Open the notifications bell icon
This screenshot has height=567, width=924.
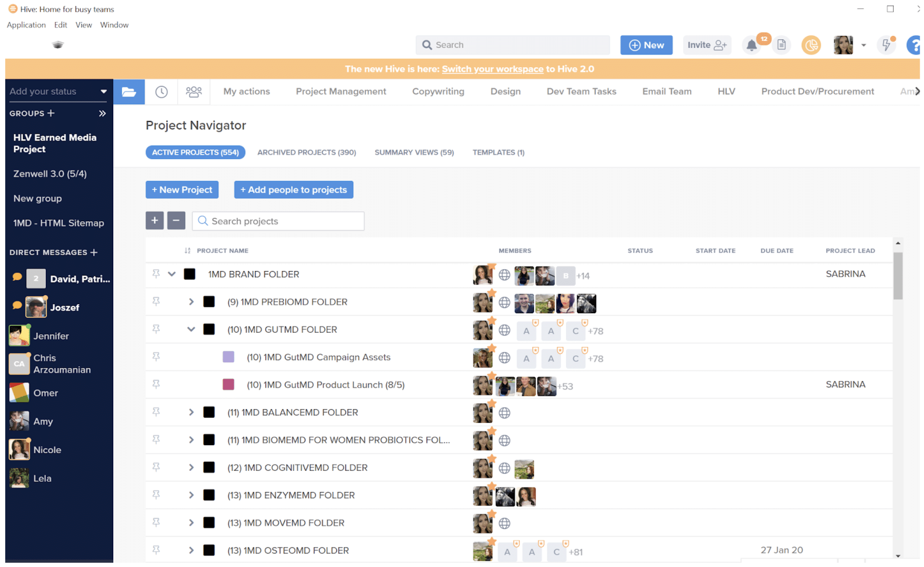coord(751,45)
